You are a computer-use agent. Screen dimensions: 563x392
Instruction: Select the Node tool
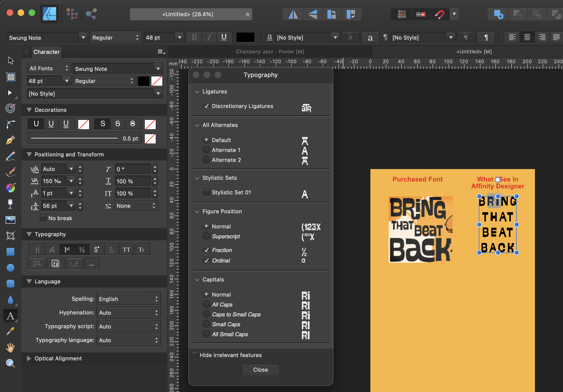point(10,92)
